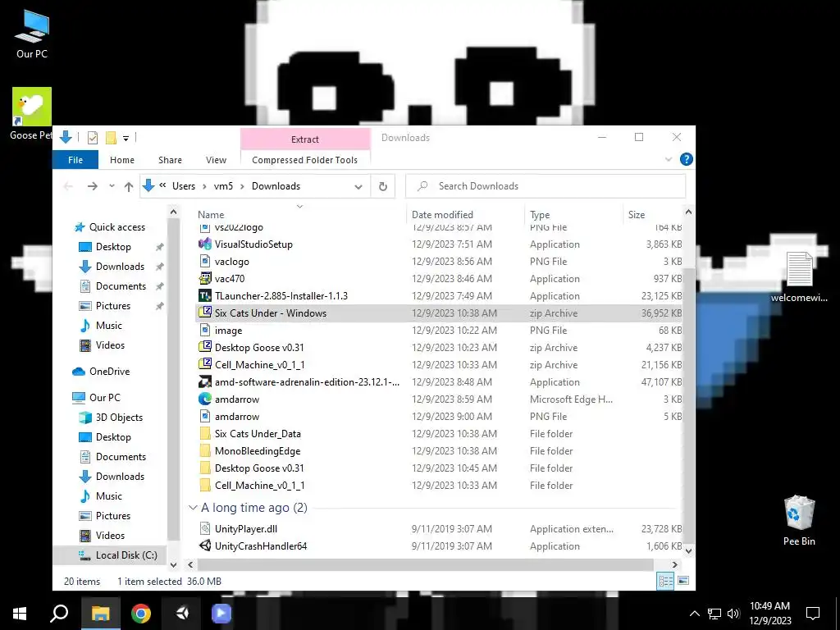The height and width of the screenshot is (630, 840).
Task: Click the volume speaker tray icon
Action: pyautogui.click(x=733, y=614)
